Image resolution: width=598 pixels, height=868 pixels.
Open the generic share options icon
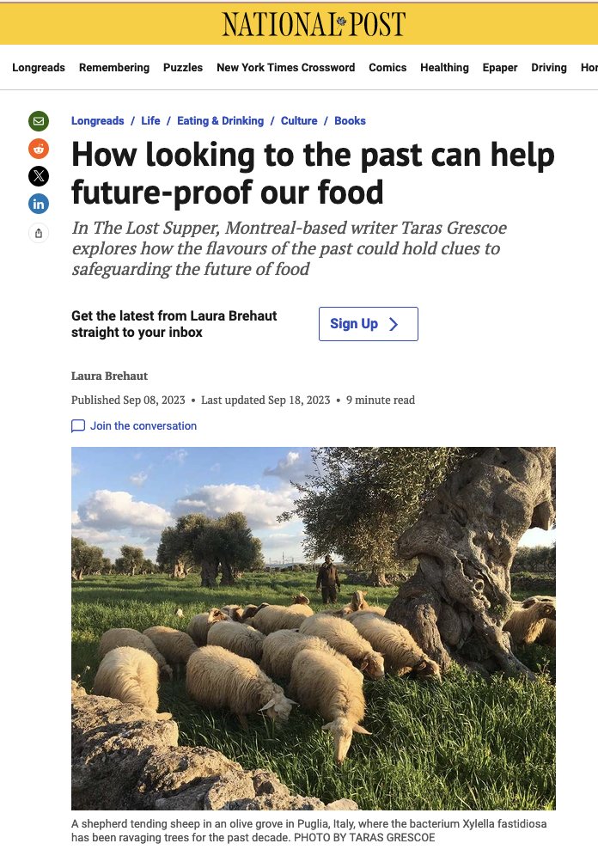click(39, 233)
